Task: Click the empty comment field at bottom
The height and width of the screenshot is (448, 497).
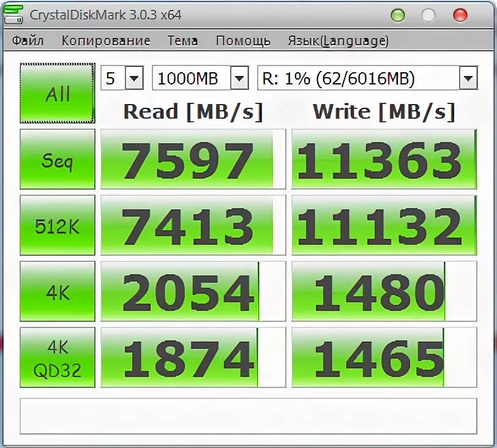Action: (x=248, y=416)
